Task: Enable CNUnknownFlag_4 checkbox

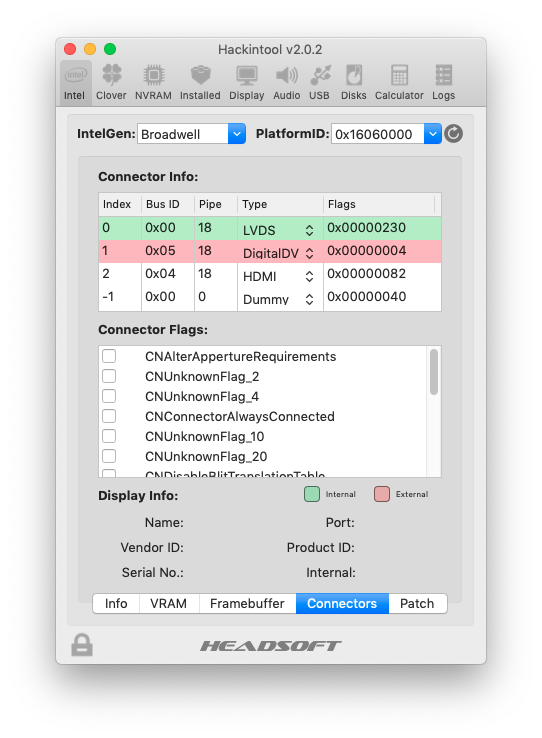Action: pyautogui.click(x=109, y=396)
